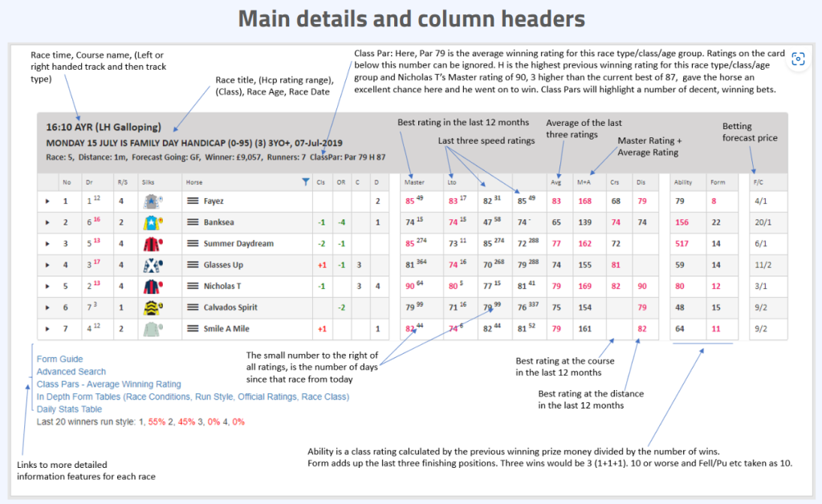Expand row 2 for Banksea
822x504 pixels.
[x=47, y=222]
